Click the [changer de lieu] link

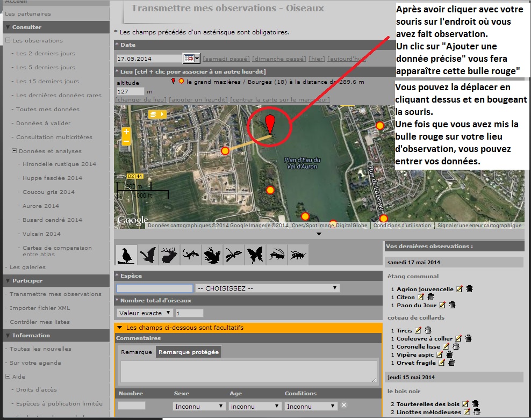[141, 99]
